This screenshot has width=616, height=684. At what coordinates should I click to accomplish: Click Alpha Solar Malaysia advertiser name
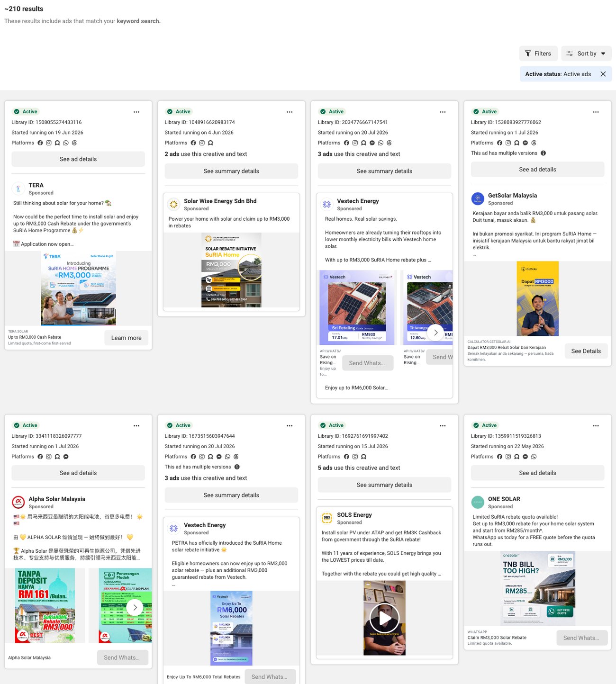point(57,499)
